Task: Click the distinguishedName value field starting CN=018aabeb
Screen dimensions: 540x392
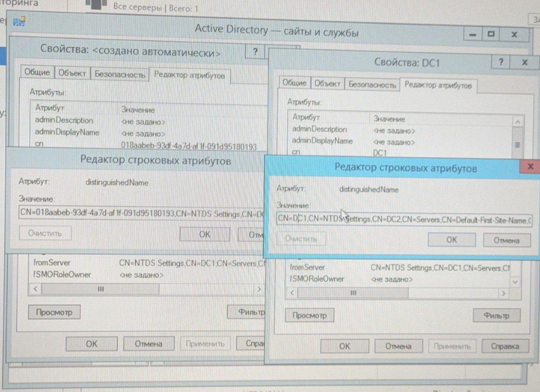Action: [141, 214]
